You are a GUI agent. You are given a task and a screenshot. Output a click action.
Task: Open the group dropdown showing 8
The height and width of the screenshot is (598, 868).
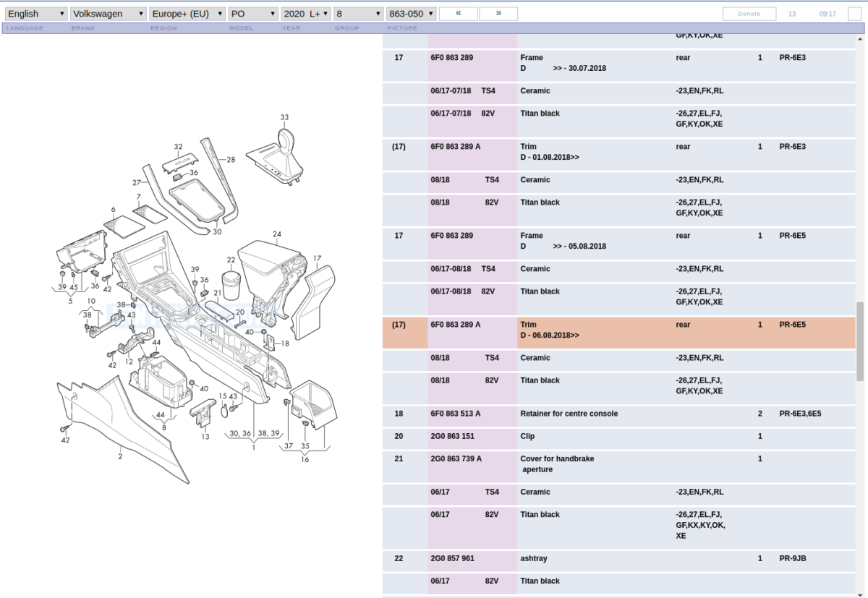point(359,14)
